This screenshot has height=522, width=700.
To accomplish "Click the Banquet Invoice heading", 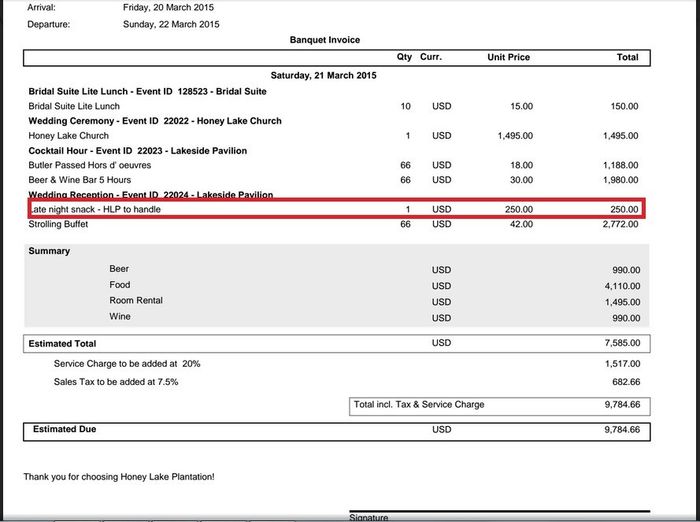I will (325, 40).
